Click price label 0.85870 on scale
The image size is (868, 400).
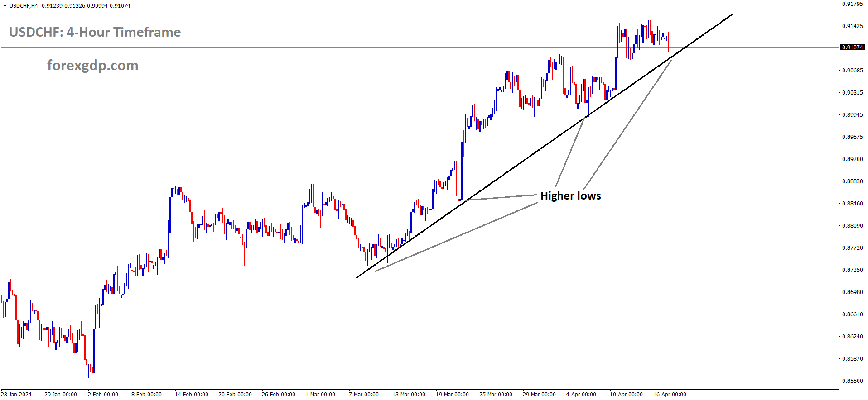click(852, 359)
